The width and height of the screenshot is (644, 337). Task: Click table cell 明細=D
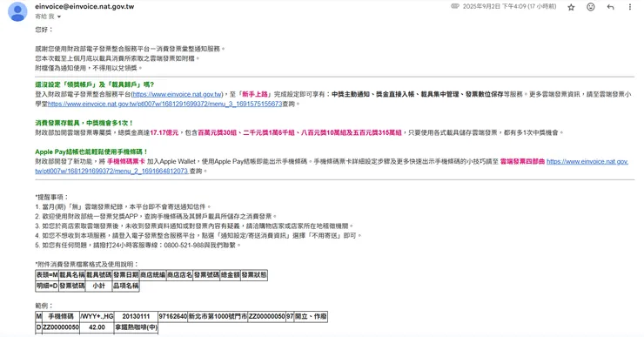(47, 286)
